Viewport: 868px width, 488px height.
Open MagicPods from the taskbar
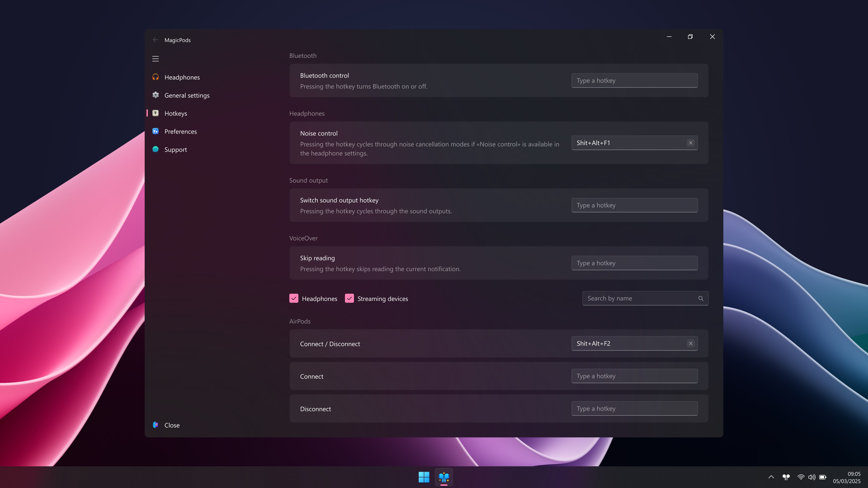[443, 477]
